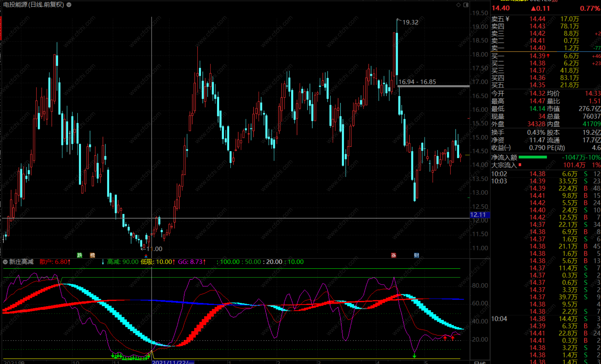Click the 12.11 crosshair price label
The height and width of the screenshot is (364, 601).
pyautogui.click(x=479, y=215)
